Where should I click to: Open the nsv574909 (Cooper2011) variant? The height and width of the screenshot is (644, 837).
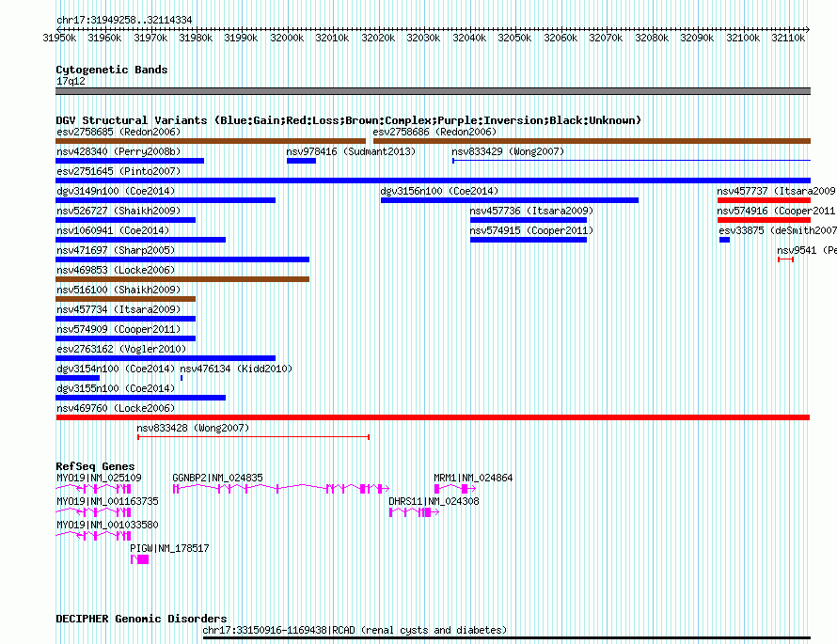point(125,338)
